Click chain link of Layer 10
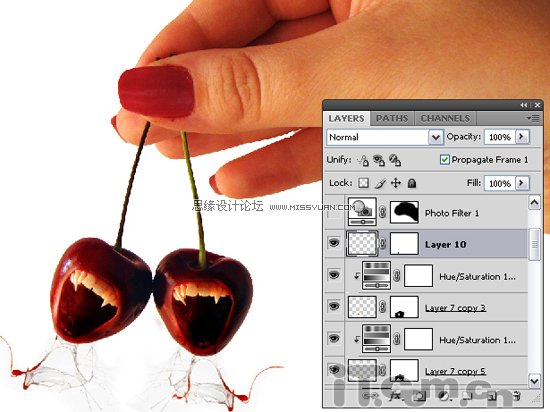 point(383,243)
